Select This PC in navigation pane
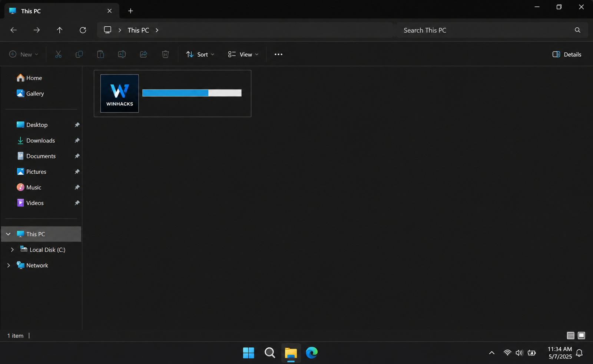593x364 pixels. point(41,234)
